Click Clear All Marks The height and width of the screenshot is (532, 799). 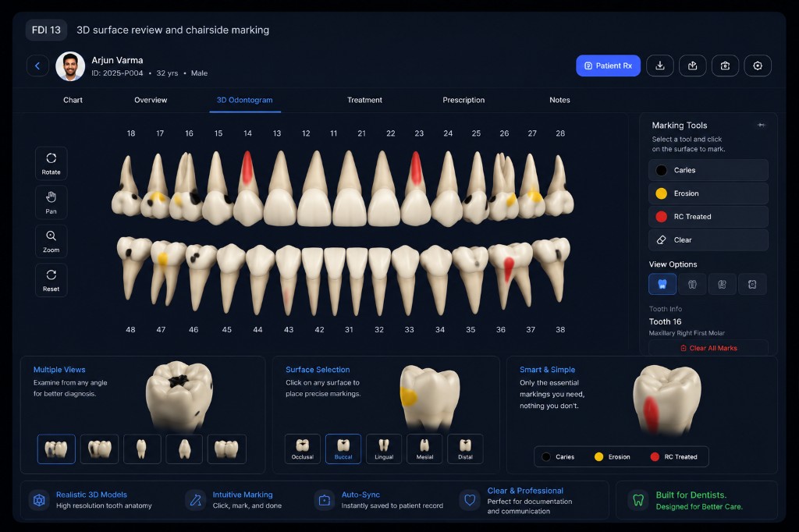coord(708,348)
